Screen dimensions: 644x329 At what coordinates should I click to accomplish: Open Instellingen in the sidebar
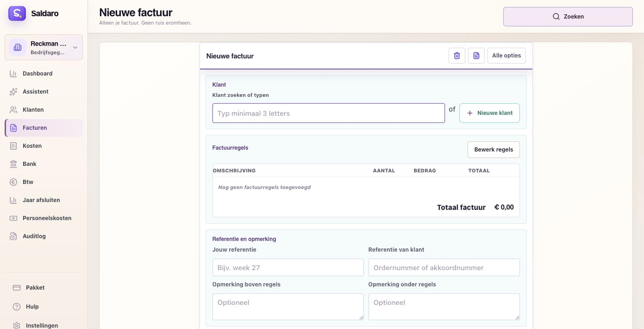pyautogui.click(x=44, y=324)
